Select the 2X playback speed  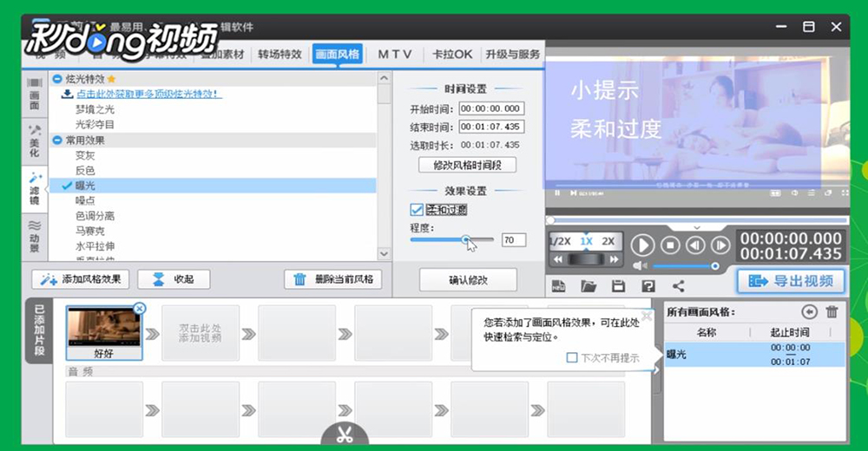tap(608, 241)
